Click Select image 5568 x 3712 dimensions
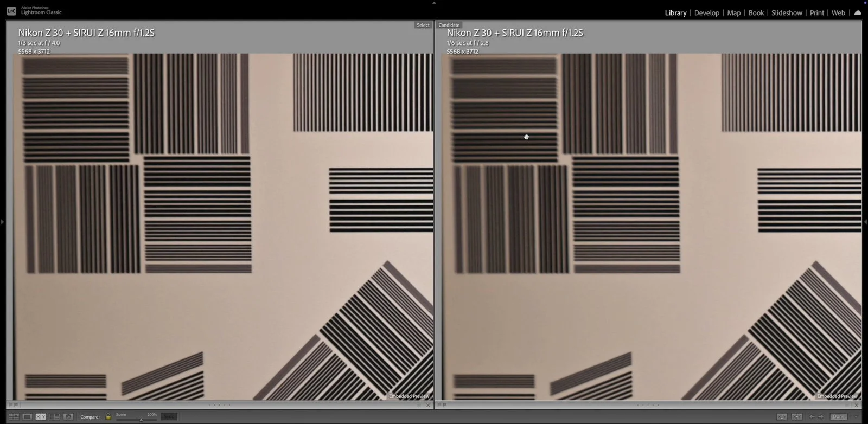This screenshot has width=868, height=424. [x=34, y=52]
